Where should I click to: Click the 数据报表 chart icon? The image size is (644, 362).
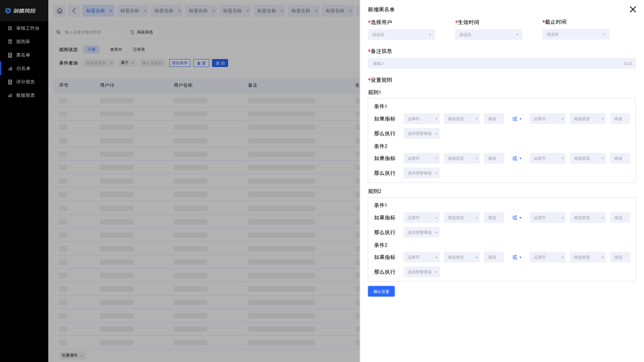pyautogui.click(x=10, y=95)
